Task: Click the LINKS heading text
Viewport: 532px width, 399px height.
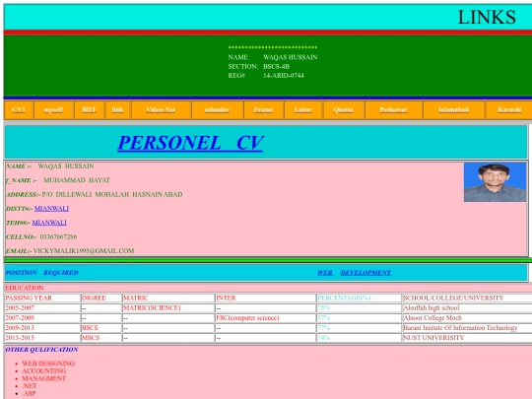Action: click(x=487, y=17)
